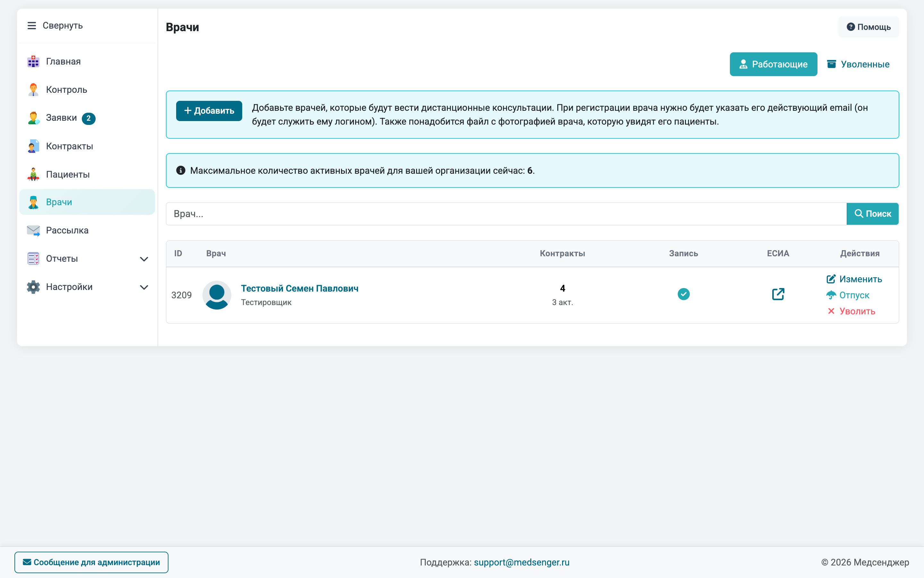This screenshot has height=578, width=924.
Task: Click the © 2026 Медсенджер footer text
Action: pos(865,562)
